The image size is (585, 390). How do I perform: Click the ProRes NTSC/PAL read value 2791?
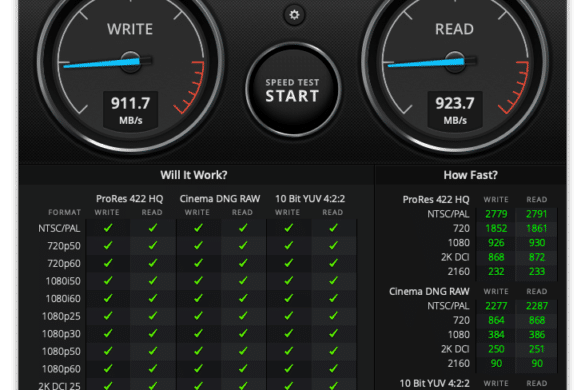point(536,214)
